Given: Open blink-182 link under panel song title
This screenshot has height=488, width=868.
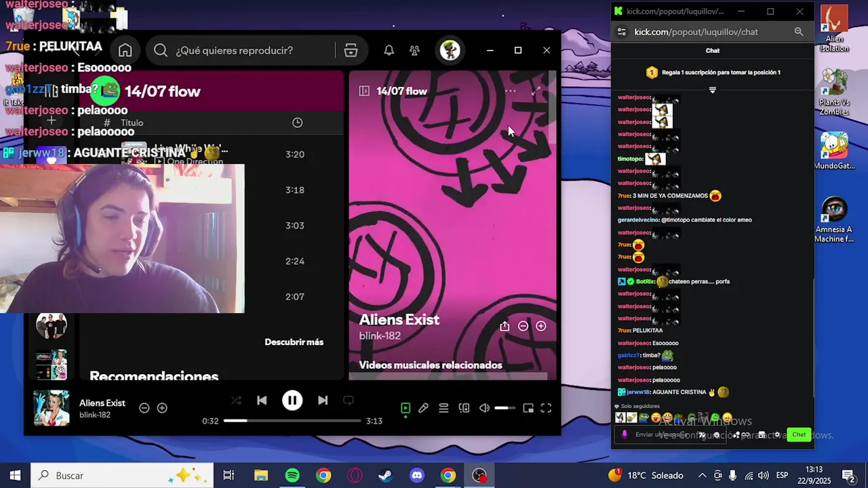Looking at the screenshot, I should [x=380, y=336].
